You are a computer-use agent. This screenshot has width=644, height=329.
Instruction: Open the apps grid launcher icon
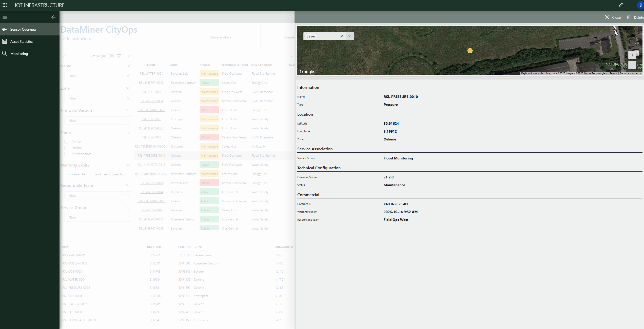(5, 5)
